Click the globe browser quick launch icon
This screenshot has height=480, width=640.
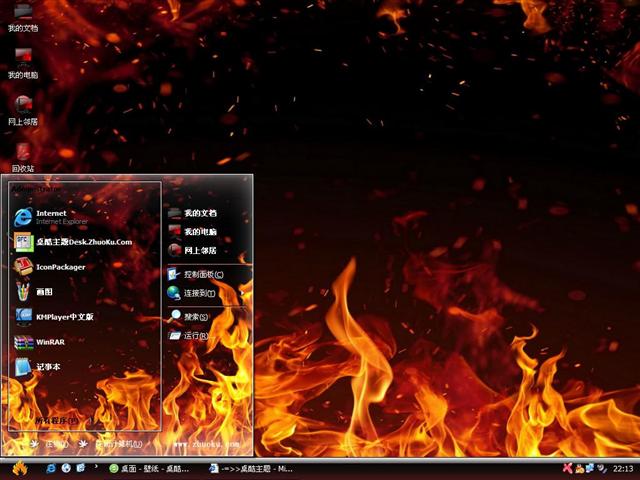(x=66, y=469)
